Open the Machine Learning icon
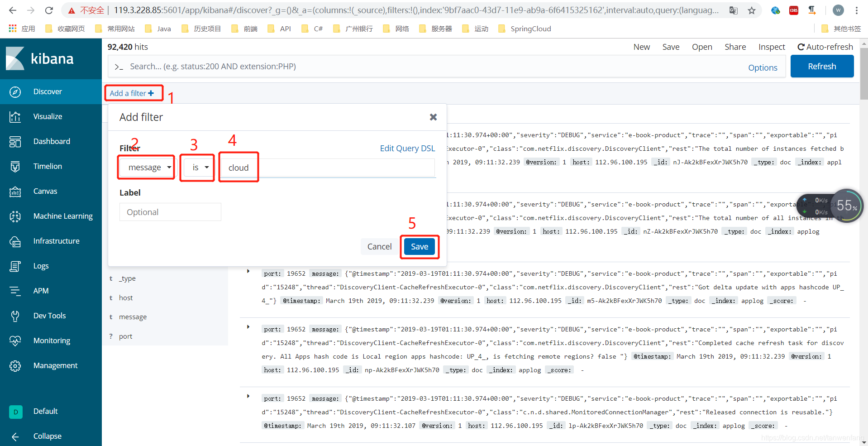The image size is (868, 446). click(x=15, y=216)
